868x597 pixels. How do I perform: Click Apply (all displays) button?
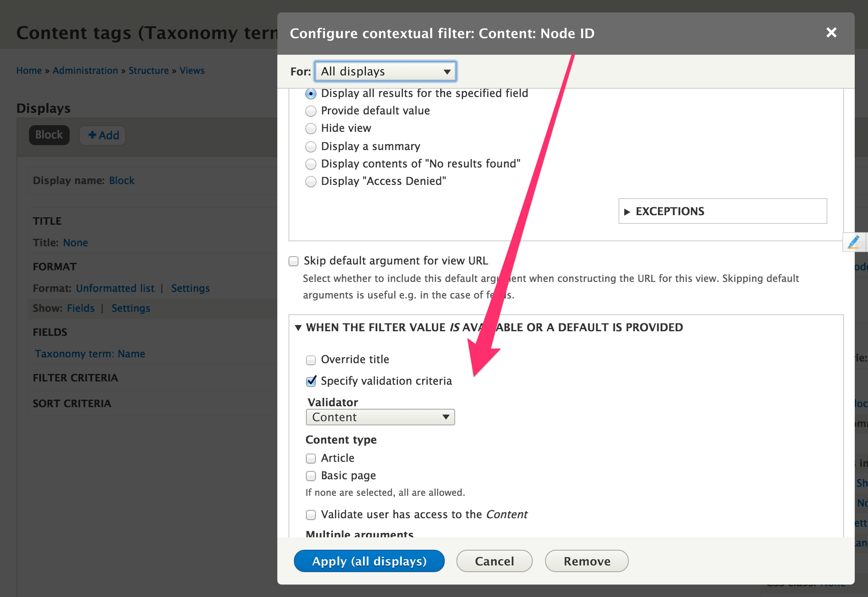(369, 561)
